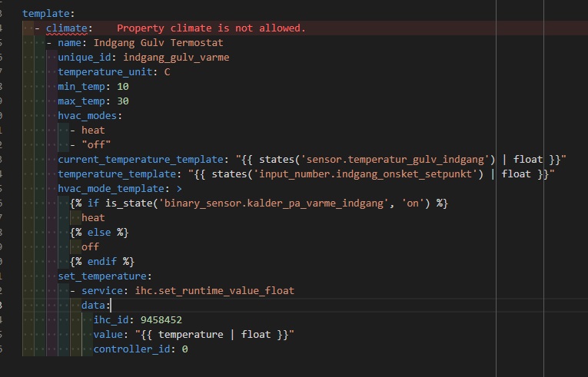588x377 pixels.
Task: Click the 'value' key under data
Action: (x=108, y=335)
